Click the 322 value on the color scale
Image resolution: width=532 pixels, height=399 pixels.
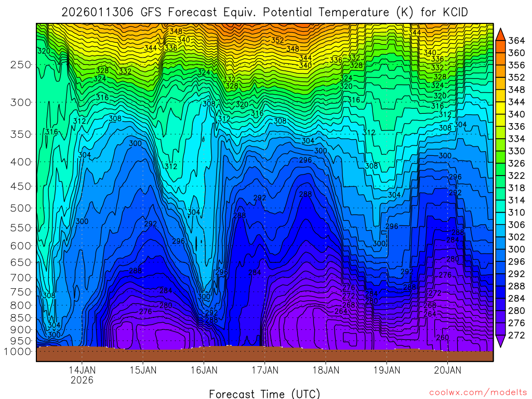(516, 176)
